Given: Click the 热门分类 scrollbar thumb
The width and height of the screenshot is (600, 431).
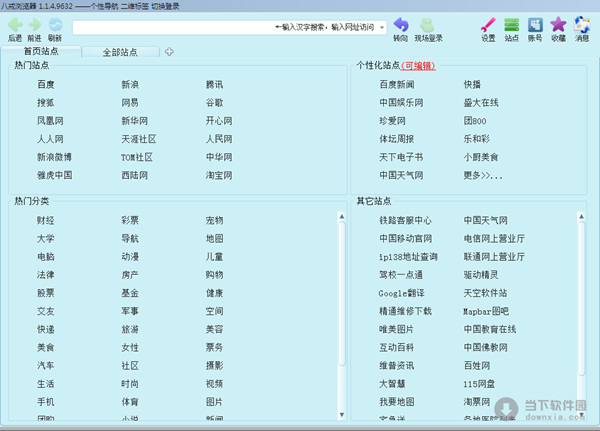Looking at the screenshot, I should [342, 294].
